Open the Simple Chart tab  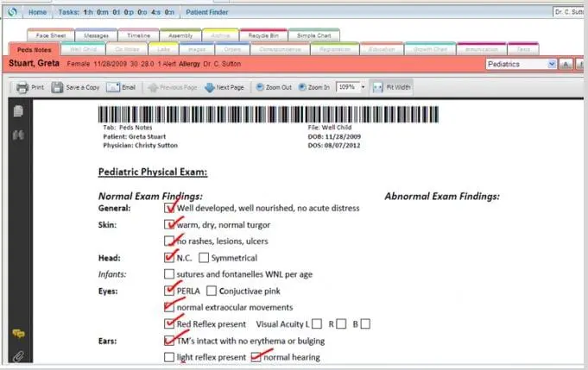(314, 35)
